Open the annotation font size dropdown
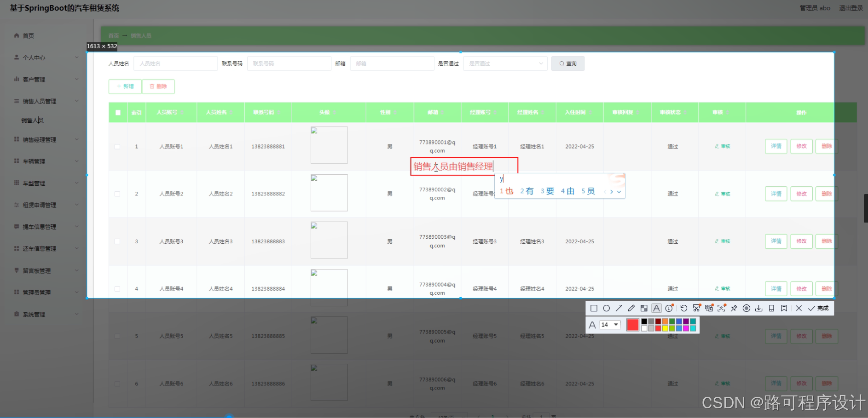The height and width of the screenshot is (418, 868). (x=609, y=325)
